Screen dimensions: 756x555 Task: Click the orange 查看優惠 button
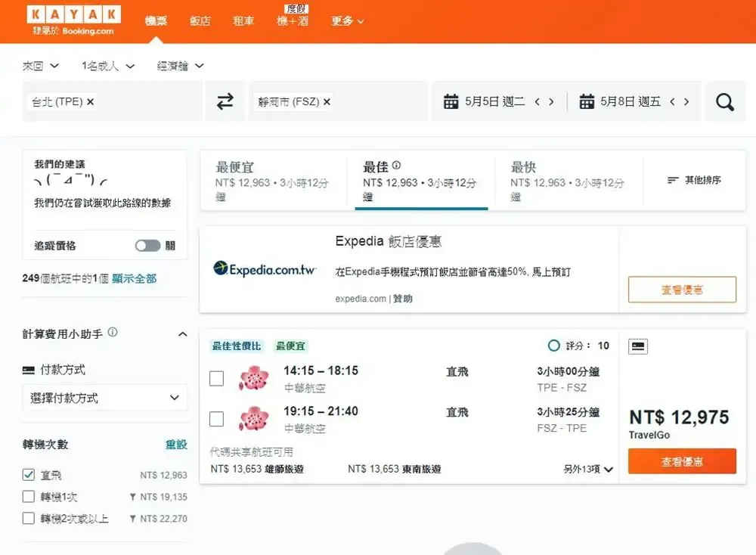(682, 460)
